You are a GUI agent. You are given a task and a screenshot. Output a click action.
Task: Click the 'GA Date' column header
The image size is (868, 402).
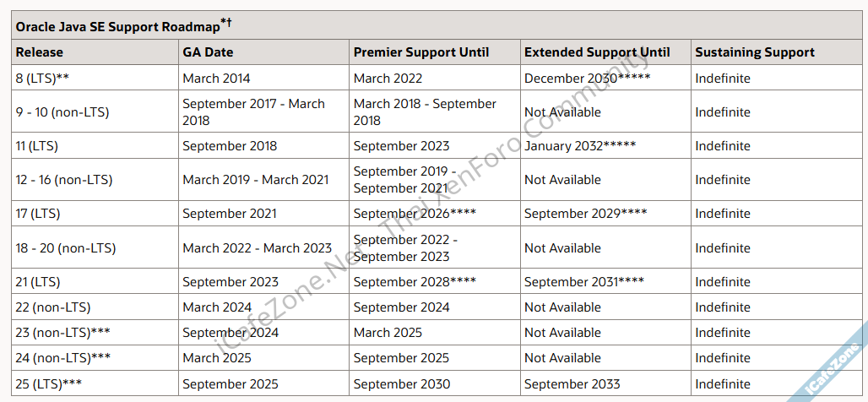pos(208,52)
